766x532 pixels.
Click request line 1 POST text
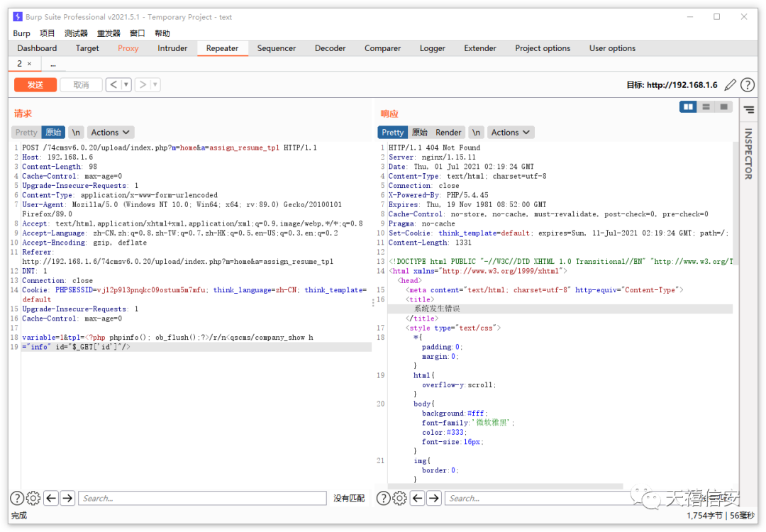tap(170, 148)
